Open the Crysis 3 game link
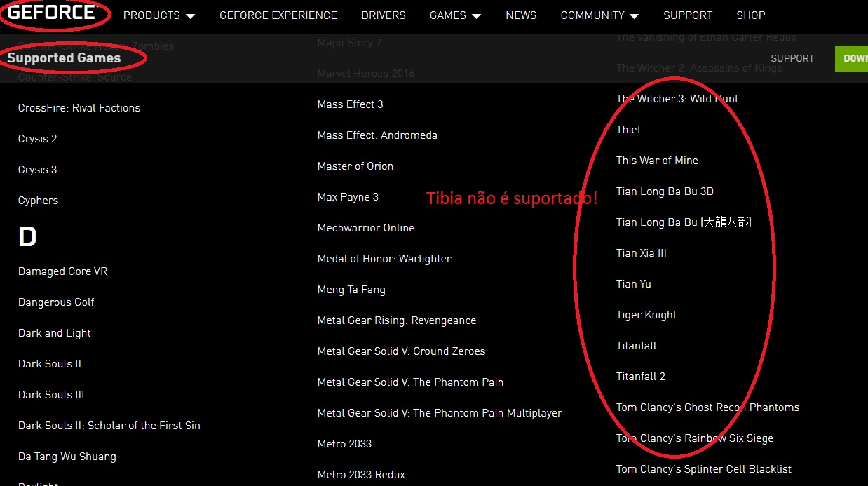868x486 pixels. point(38,170)
